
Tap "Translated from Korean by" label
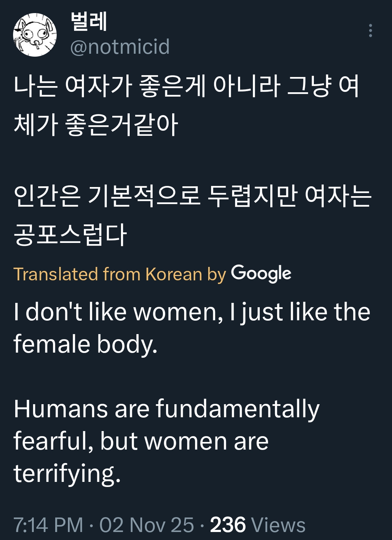[120, 274]
